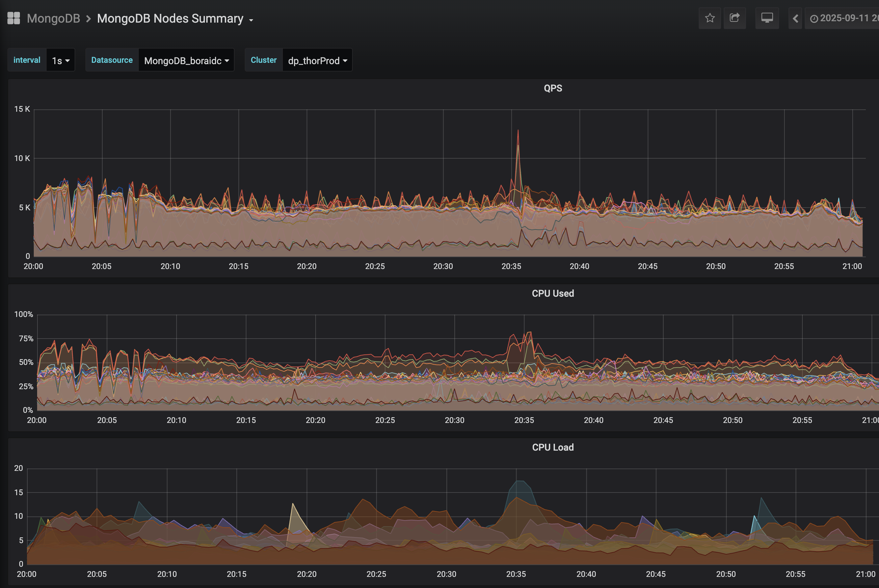Click the pale yellow CPU Load spike near 20:20

(x=293, y=504)
